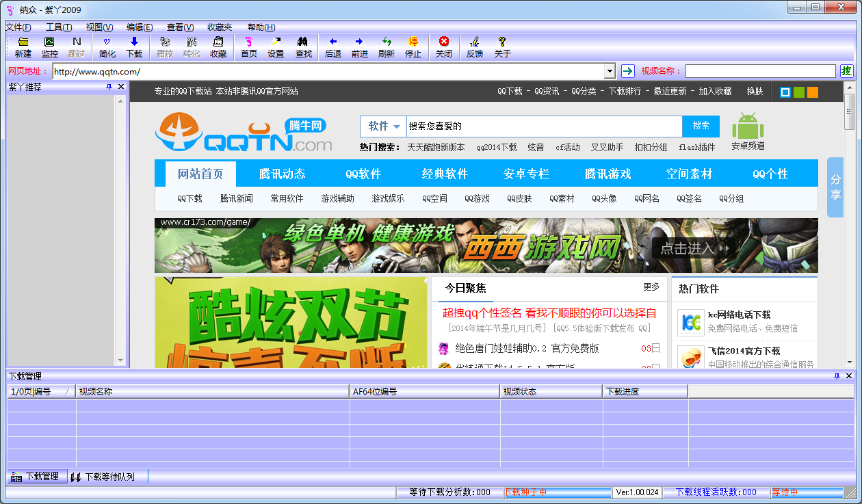Click the kc网络电话 software icon
Image resolution: width=862 pixels, height=504 pixels.
[x=690, y=323]
